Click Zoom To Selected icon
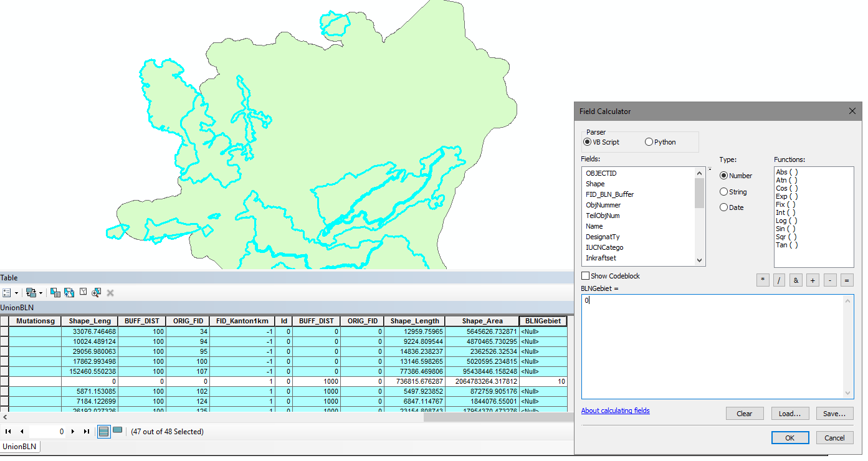 [97, 292]
